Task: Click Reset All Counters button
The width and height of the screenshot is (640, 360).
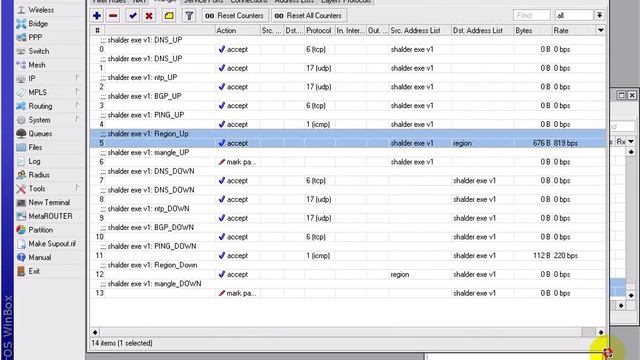Action: pos(308,16)
